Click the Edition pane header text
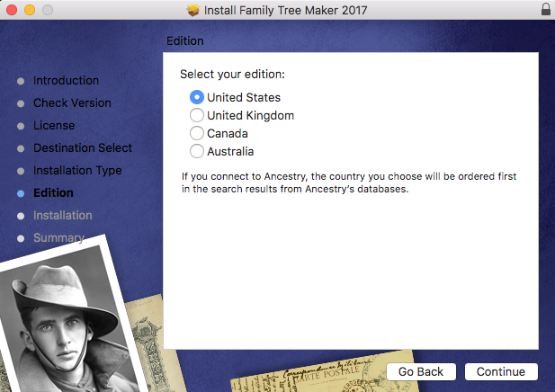 coord(185,41)
